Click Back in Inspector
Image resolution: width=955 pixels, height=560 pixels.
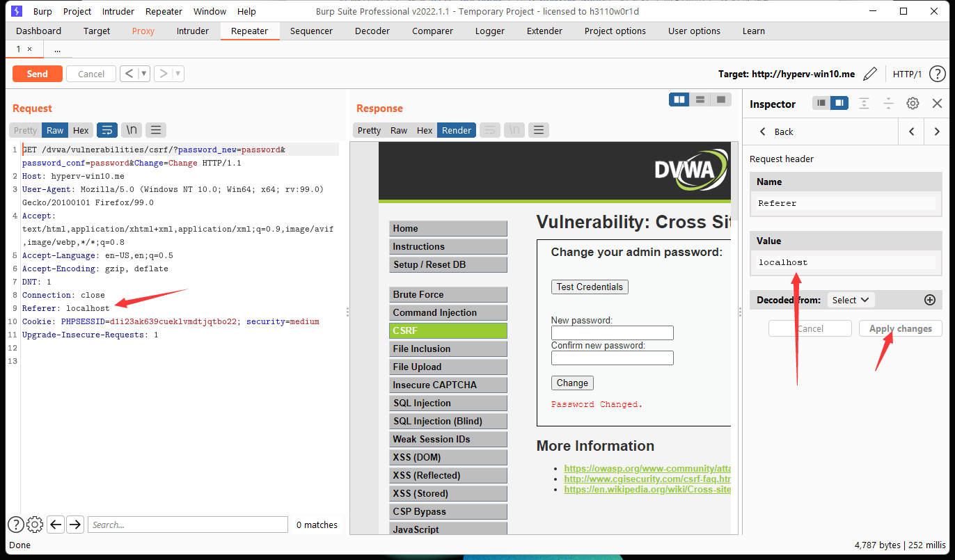776,131
